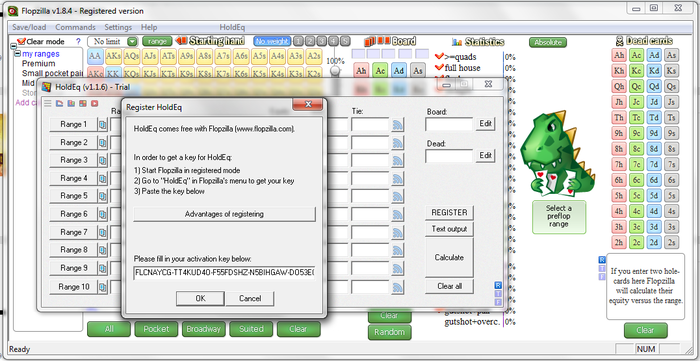Click the green Random board button
The height and width of the screenshot is (361, 700).
click(389, 332)
